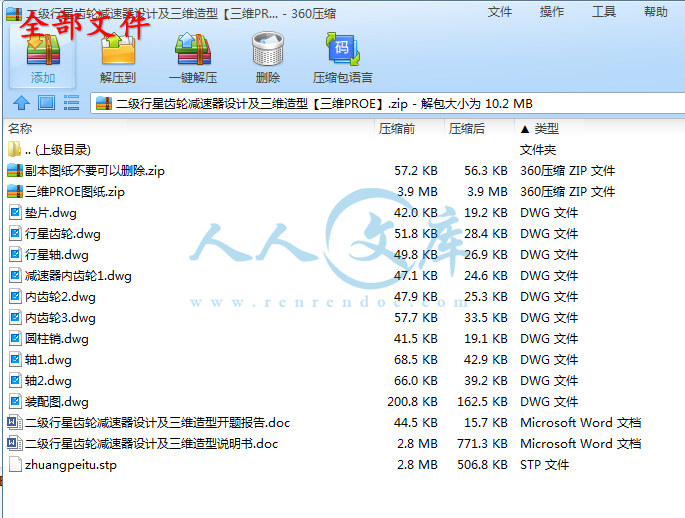Click the 506.8 KB compressed size value
The image size is (685, 518).
tap(482, 464)
